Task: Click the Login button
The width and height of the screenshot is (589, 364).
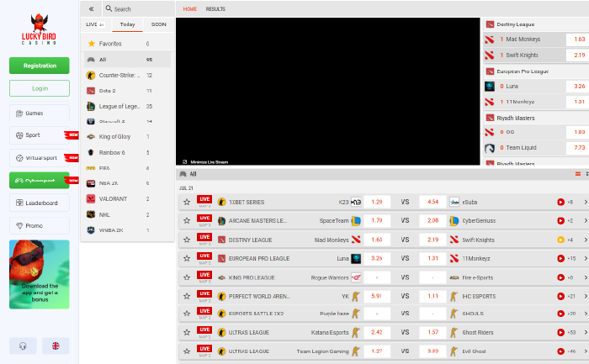Action: (40, 88)
